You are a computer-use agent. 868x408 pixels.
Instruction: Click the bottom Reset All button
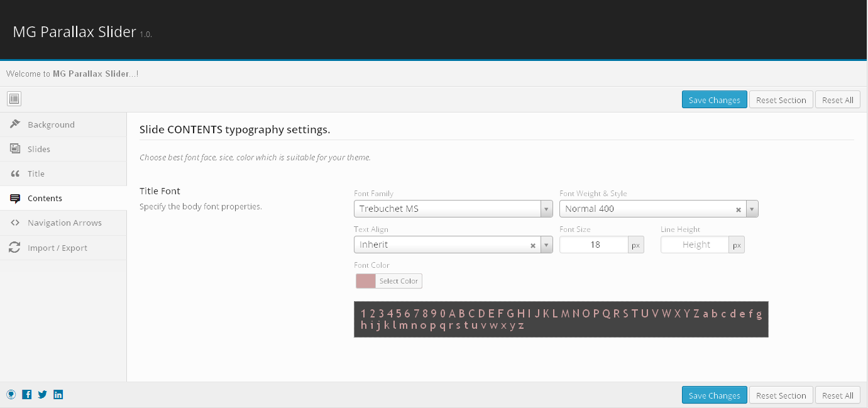click(x=838, y=395)
